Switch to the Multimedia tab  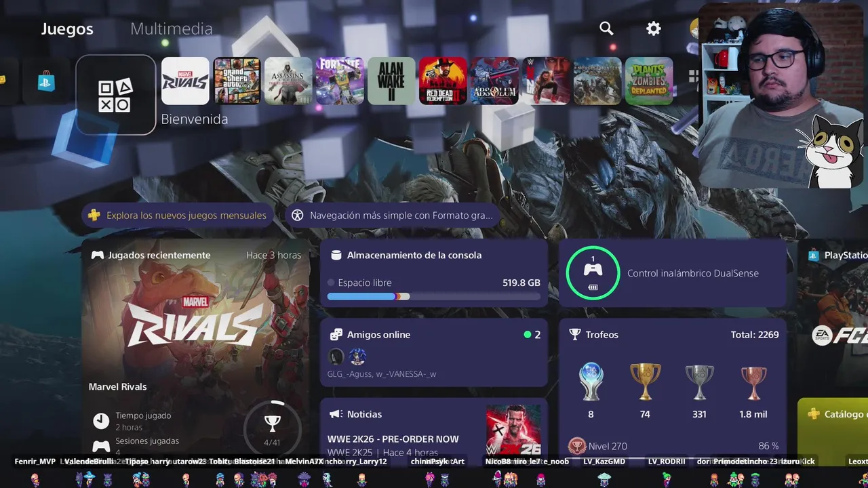(x=172, y=28)
